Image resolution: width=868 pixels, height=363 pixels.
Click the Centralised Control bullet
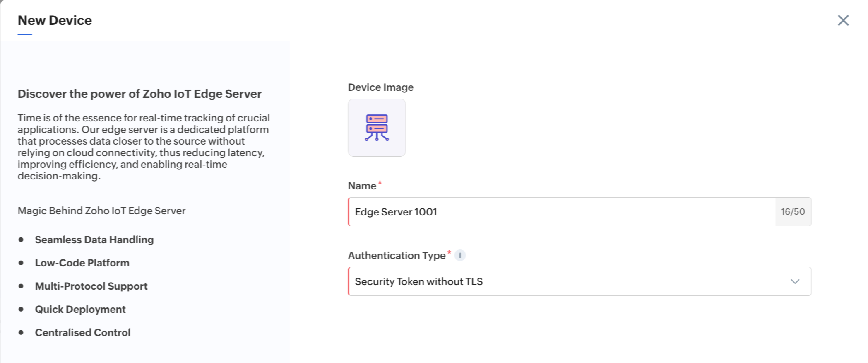click(x=83, y=332)
